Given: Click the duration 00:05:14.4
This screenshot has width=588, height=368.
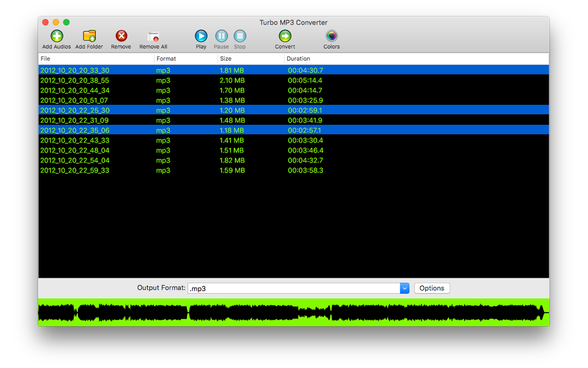Looking at the screenshot, I should [x=305, y=80].
